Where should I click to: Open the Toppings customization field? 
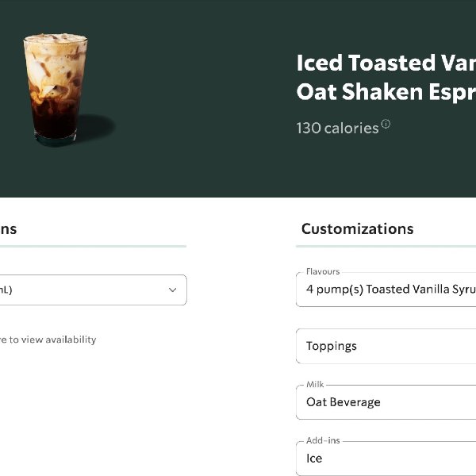point(390,346)
